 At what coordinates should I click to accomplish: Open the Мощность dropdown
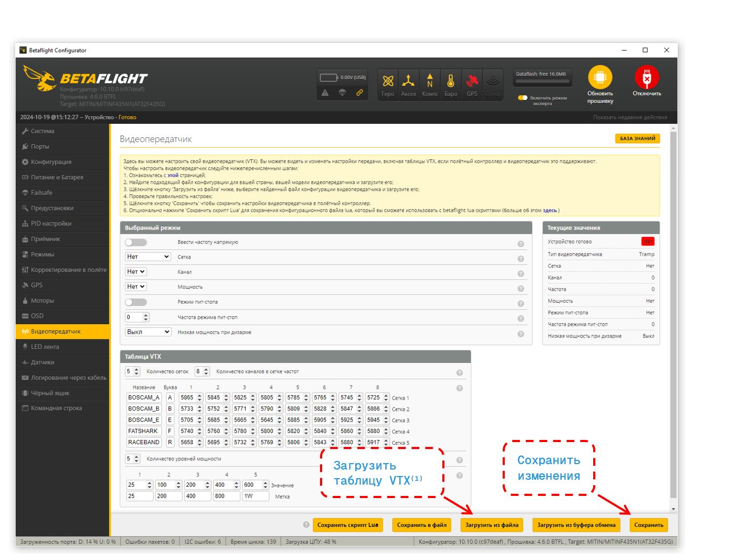(136, 287)
